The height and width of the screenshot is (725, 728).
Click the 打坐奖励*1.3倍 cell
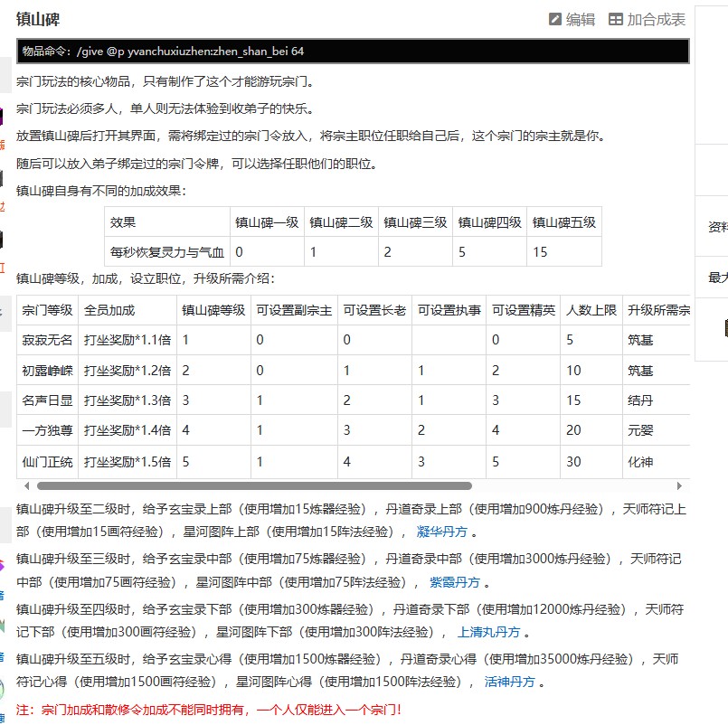(x=128, y=400)
